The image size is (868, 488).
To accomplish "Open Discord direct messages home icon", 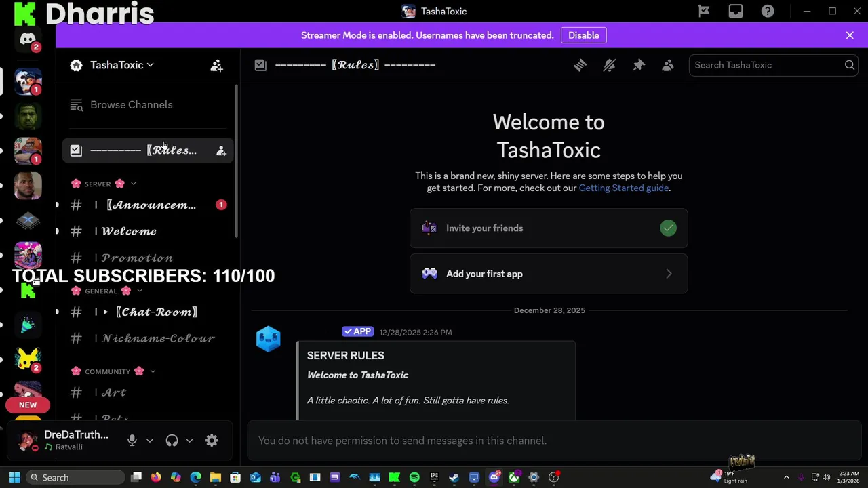I will pos(28,39).
